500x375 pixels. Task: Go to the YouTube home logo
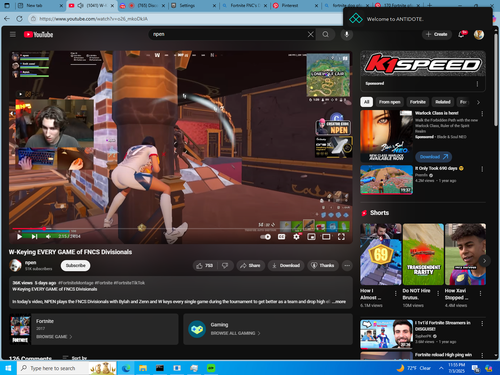pyautogui.click(x=38, y=34)
